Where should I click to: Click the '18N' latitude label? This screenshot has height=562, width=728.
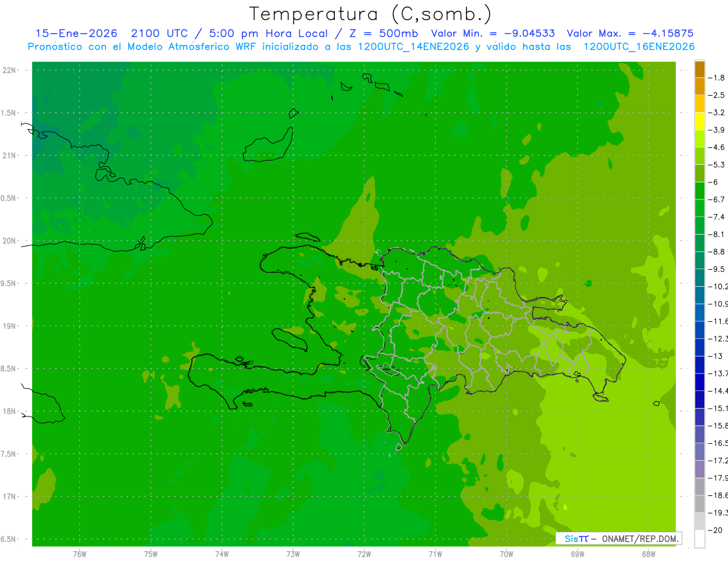pyautogui.click(x=9, y=411)
